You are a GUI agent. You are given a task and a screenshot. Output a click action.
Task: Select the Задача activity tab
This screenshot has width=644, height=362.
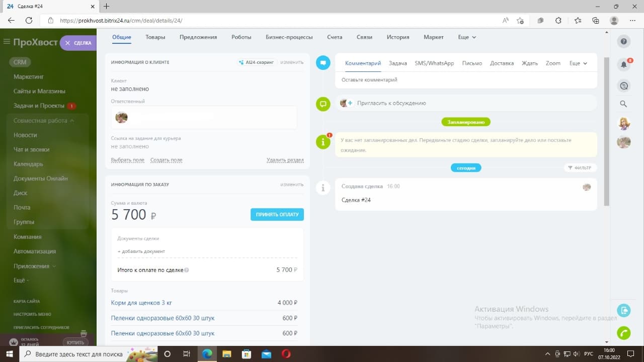398,63
